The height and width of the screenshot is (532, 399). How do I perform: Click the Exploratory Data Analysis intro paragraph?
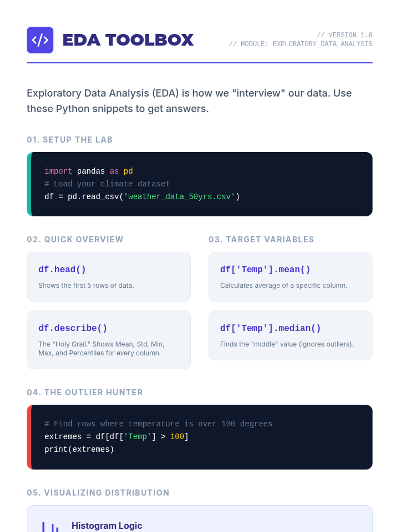pos(189,101)
